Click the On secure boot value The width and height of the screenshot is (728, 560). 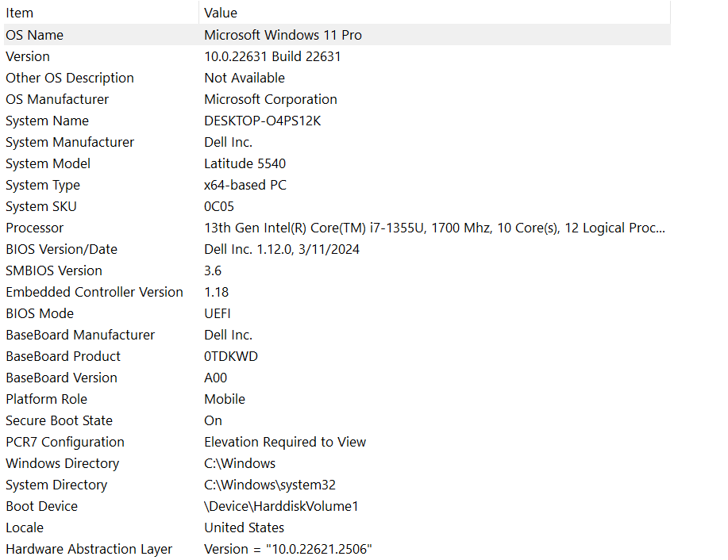[x=213, y=420]
